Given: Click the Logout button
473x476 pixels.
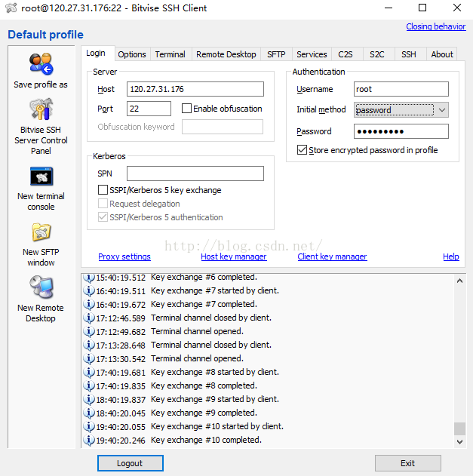Looking at the screenshot, I should coord(131,463).
